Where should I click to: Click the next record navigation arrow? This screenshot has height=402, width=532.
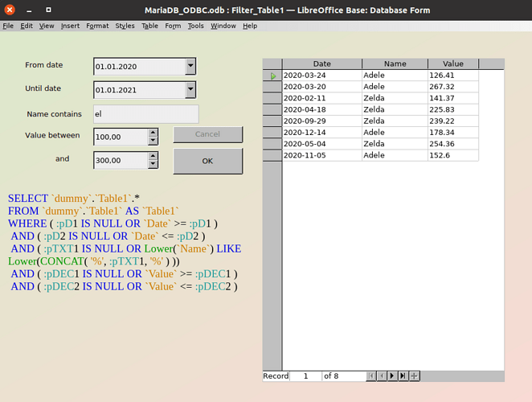pyautogui.click(x=392, y=375)
